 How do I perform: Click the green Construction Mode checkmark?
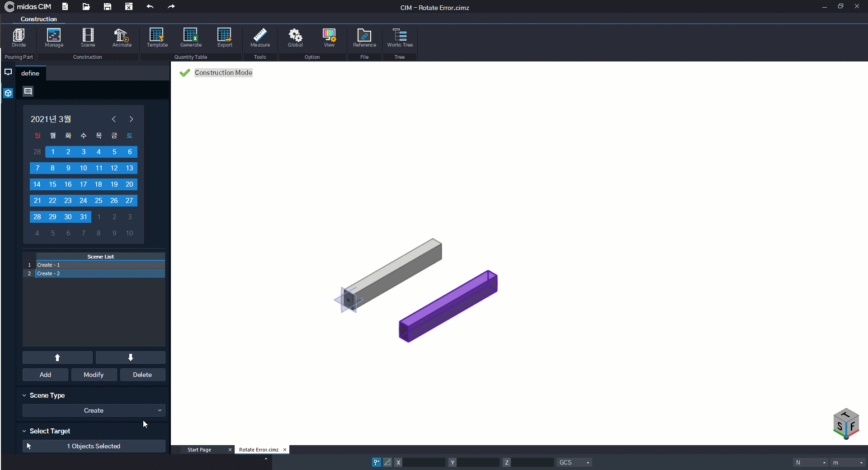coord(184,73)
